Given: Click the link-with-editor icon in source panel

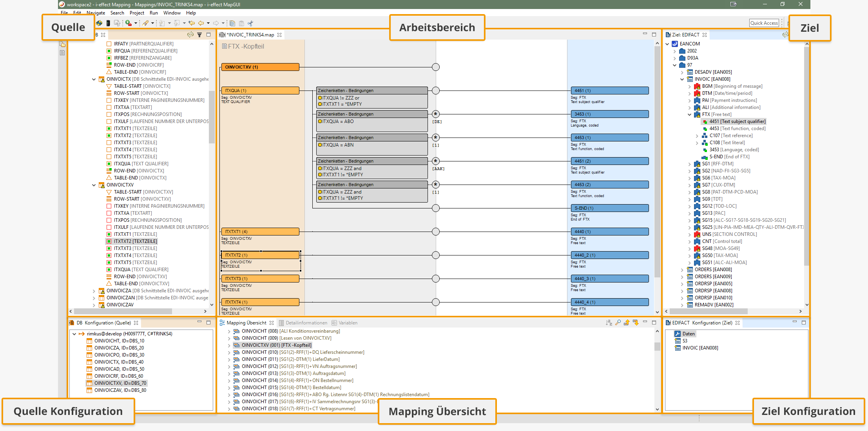Looking at the screenshot, I should tap(190, 35).
